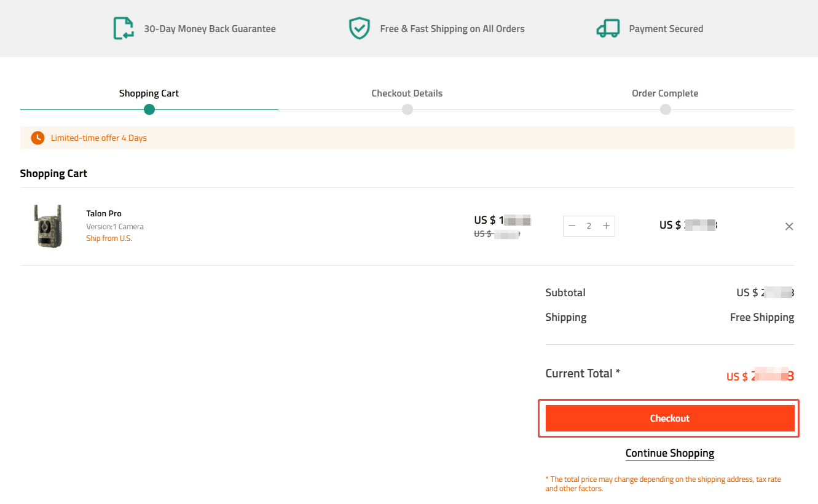Click the Order Complete progress dot
Image resolution: width=818 pixels, height=504 pixels.
tap(666, 109)
